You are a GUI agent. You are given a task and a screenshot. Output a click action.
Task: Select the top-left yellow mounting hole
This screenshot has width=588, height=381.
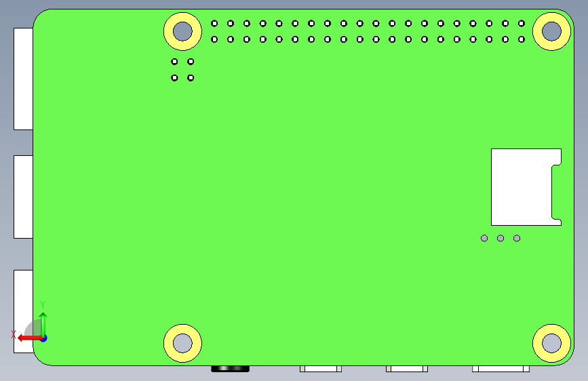click(x=182, y=31)
